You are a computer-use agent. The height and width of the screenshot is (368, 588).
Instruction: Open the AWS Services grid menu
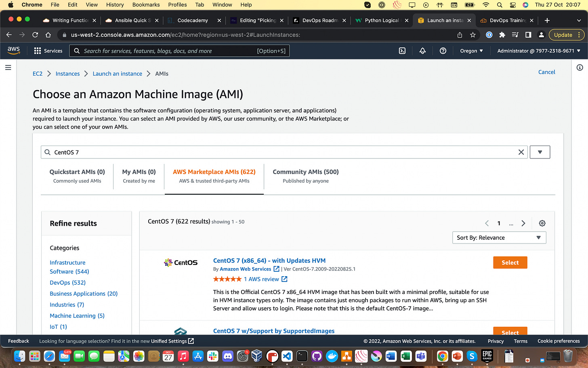[x=48, y=51]
